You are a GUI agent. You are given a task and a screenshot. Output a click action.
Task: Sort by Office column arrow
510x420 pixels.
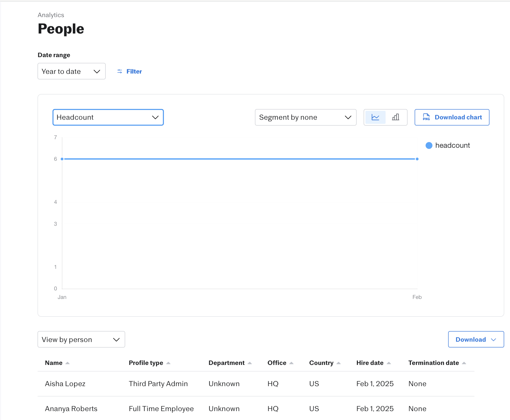click(x=291, y=363)
